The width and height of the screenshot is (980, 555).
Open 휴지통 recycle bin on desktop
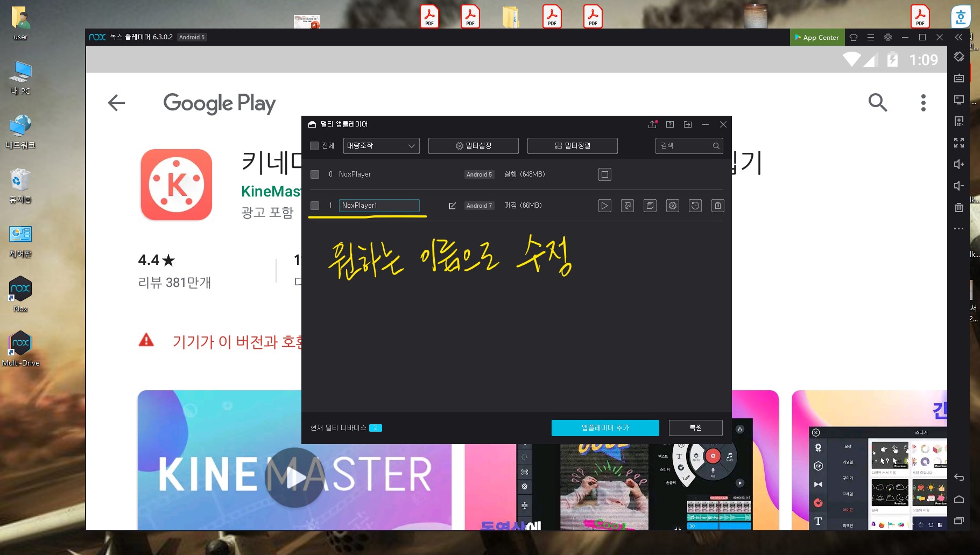click(20, 186)
